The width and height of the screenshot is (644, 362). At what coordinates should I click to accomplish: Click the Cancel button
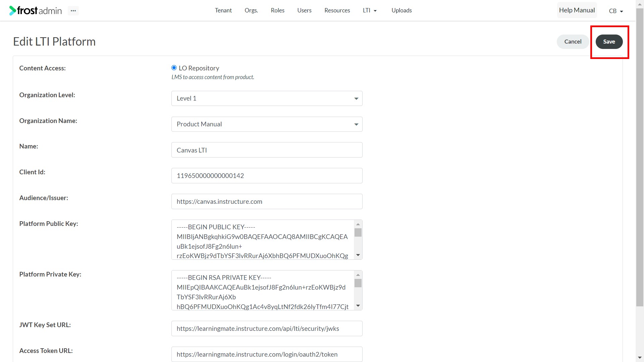tap(573, 42)
